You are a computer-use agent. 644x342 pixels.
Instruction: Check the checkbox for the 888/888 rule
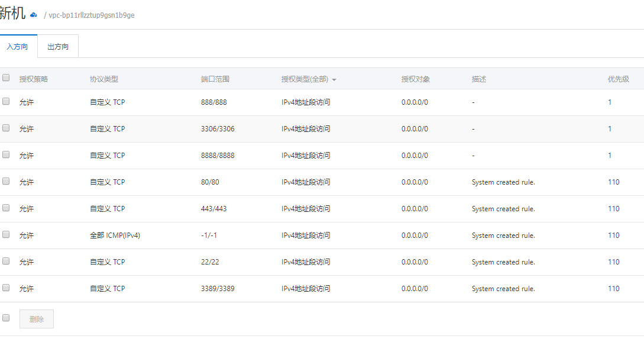coord(6,102)
